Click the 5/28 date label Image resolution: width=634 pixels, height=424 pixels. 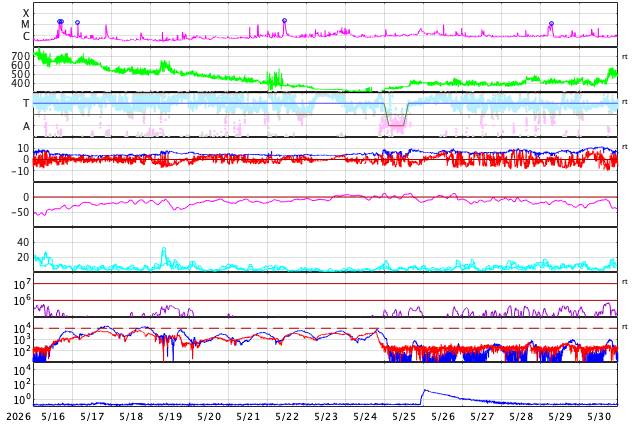point(521,417)
